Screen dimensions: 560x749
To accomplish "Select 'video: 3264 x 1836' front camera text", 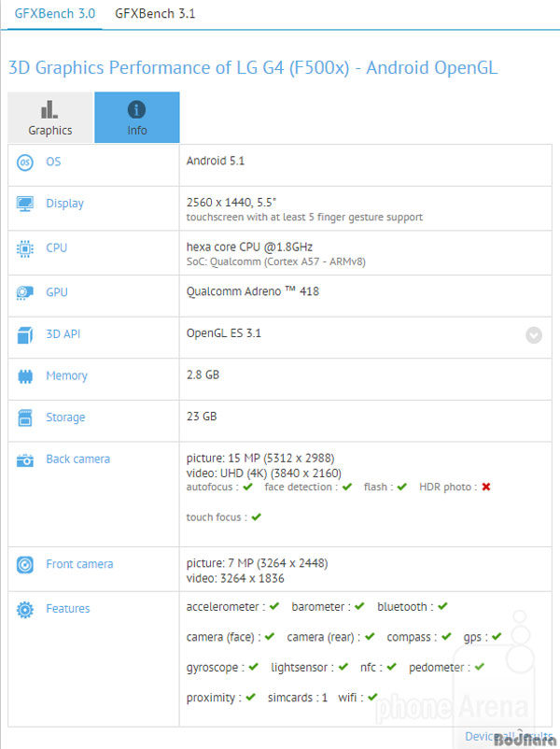I will click(235, 578).
